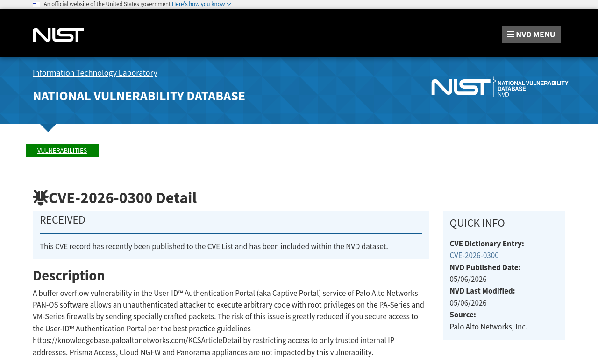Screen dimensions: 598x364
Task: Click the "An official website of the United States government" text
Action: pos(107,4)
